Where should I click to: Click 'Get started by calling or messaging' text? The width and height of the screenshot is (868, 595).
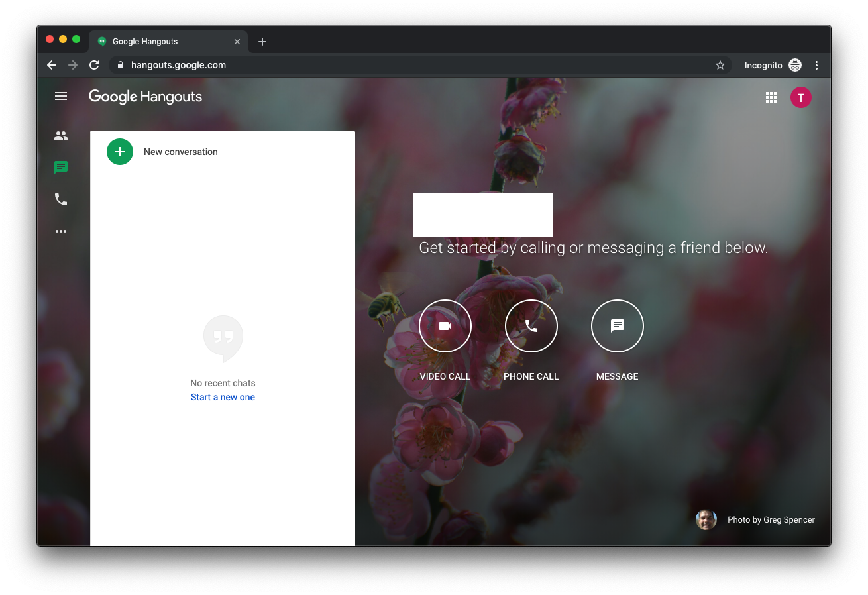coord(594,248)
